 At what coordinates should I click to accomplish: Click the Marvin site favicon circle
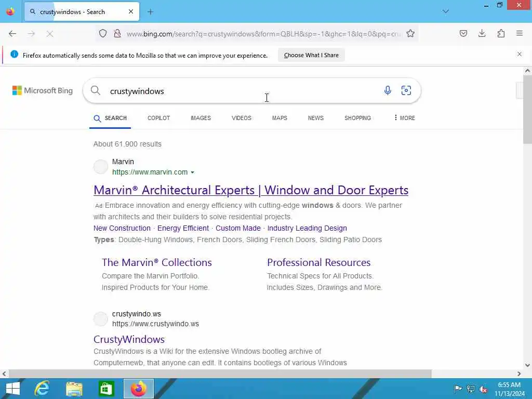[101, 167]
